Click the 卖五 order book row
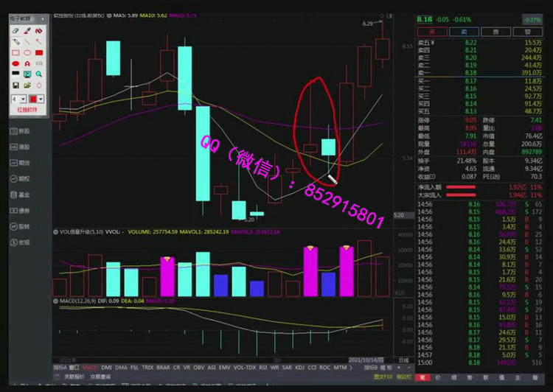This screenshot has height=392, width=553. click(479, 43)
